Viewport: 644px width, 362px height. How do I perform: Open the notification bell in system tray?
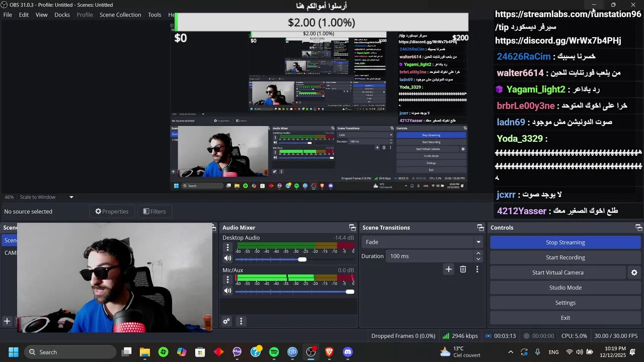click(633, 352)
